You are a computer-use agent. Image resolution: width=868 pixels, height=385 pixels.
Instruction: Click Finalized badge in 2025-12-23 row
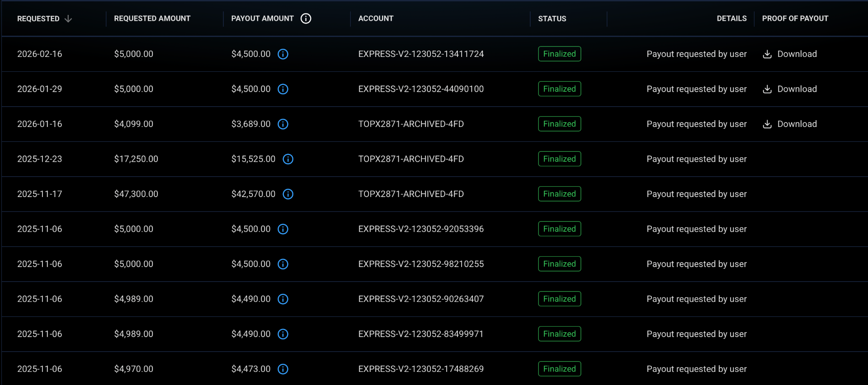[x=560, y=159]
